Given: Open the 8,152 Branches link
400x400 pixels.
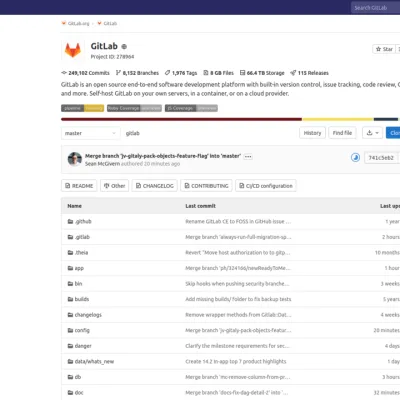Looking at the screenshot, I should [x=137, y=73].
